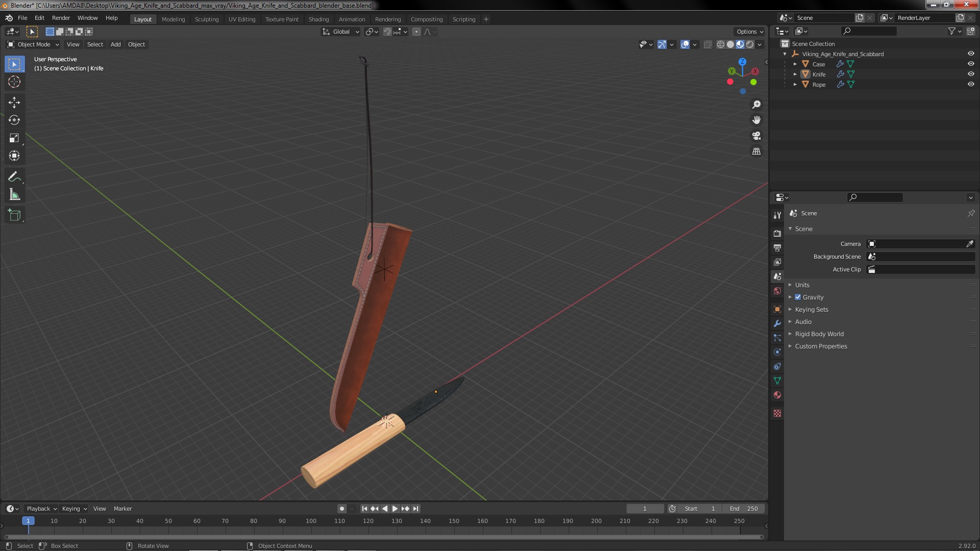Open Object Constraints properties tab
Image resolution: width=980 pixels, height=551 pixels.
pyautogui.click(x=777, y=366)
